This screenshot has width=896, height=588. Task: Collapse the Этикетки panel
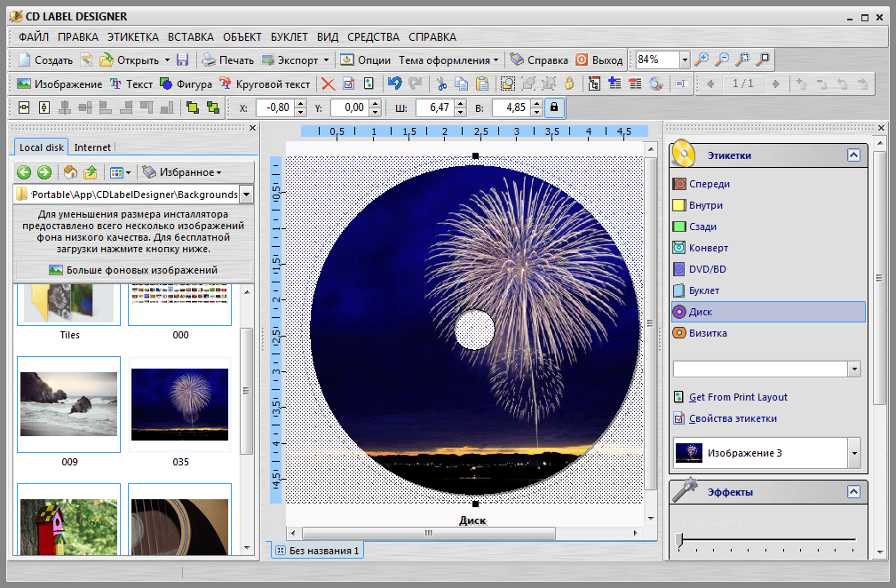[853, 155]
